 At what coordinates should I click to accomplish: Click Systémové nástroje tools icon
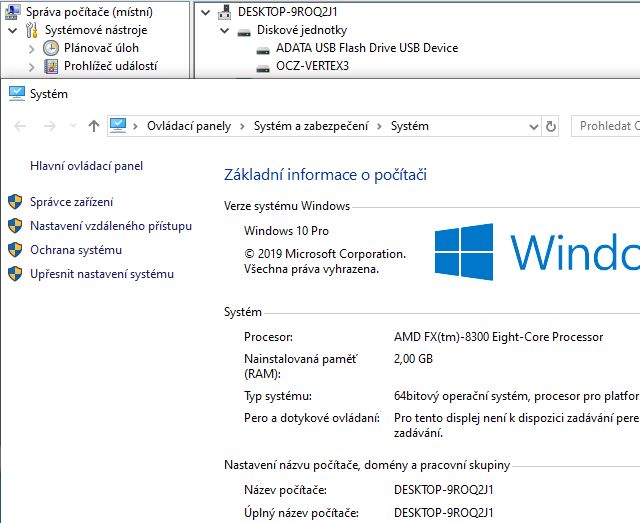[x=32, y=30]
